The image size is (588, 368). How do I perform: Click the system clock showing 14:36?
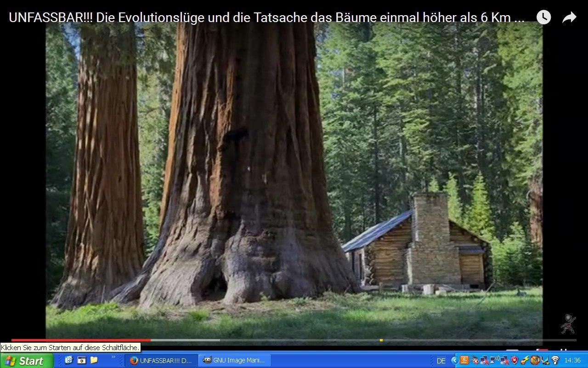572,361
